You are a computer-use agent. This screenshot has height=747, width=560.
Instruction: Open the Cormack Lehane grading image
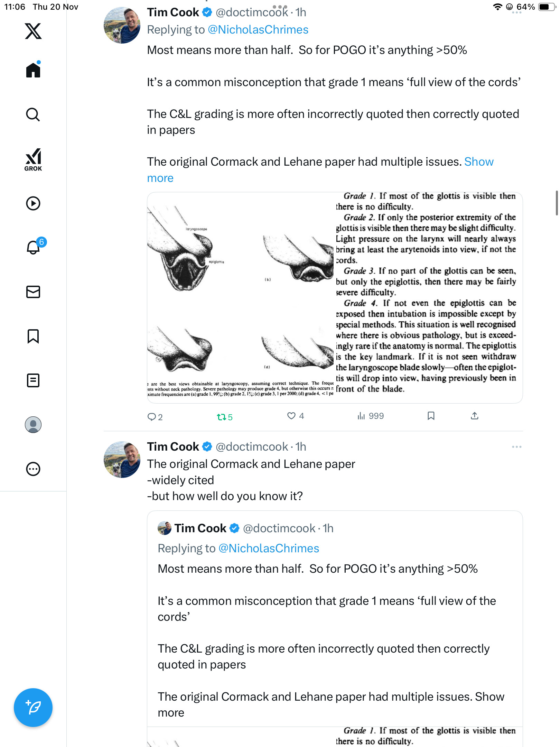[335, 297]
